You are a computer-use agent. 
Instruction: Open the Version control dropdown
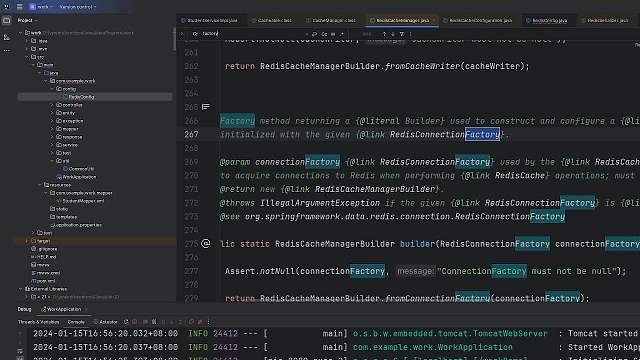coord(78,7)
